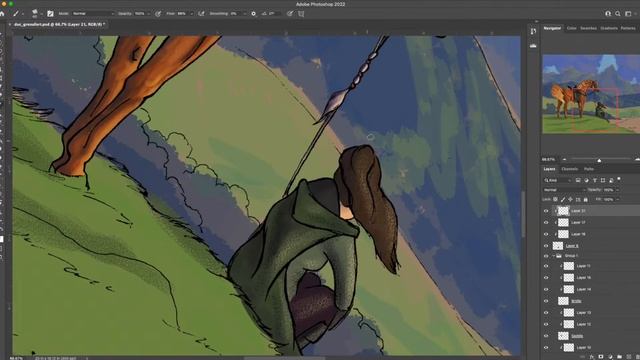Switch to the Color tab
Screen dimensions: 640x360
(x=571, y=28)
